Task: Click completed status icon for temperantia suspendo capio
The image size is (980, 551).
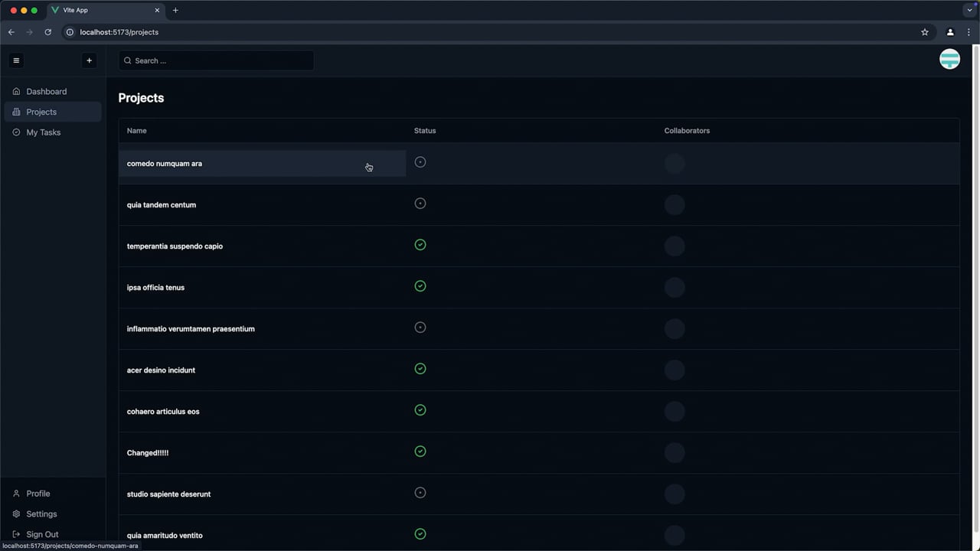Action: tap(420, 245)
